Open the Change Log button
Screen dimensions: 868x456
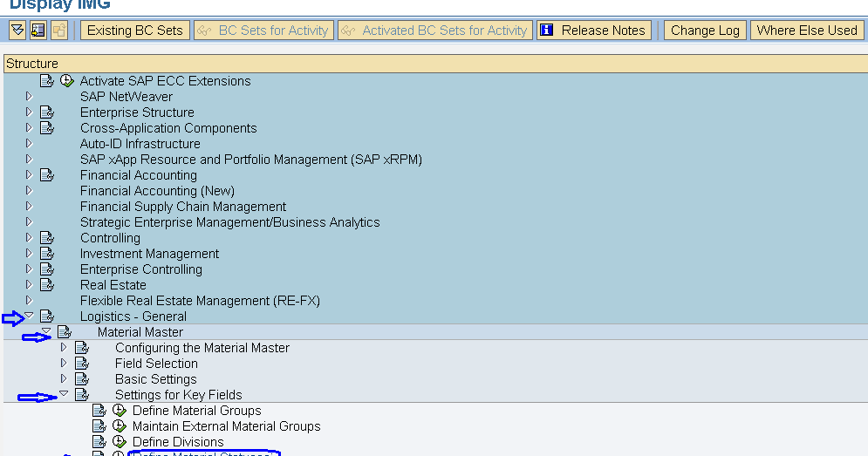pyautogui.click(x=705, y=30)
